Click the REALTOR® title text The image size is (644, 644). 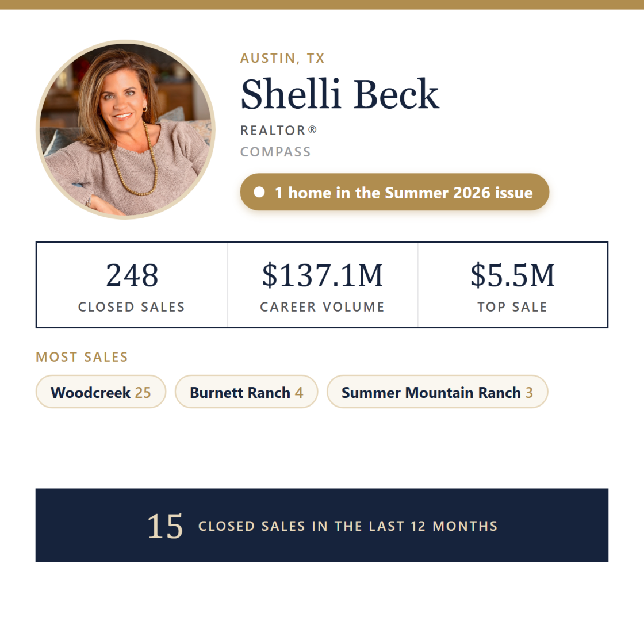(x=278, y=130)
